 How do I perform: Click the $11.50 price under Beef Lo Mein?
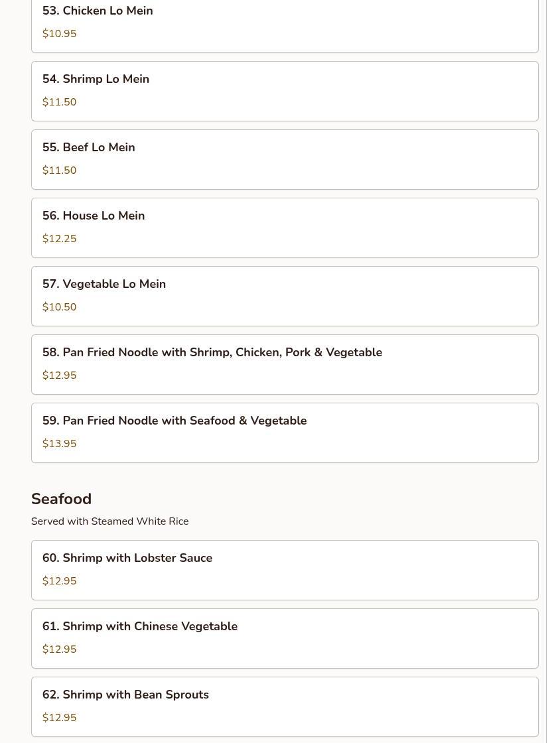coord(59,170)
